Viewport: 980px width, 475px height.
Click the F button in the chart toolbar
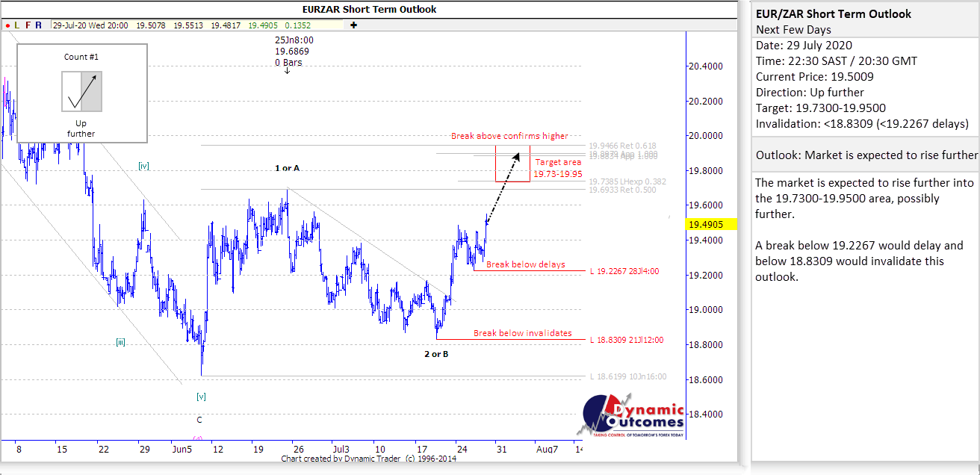pos(28,25)
